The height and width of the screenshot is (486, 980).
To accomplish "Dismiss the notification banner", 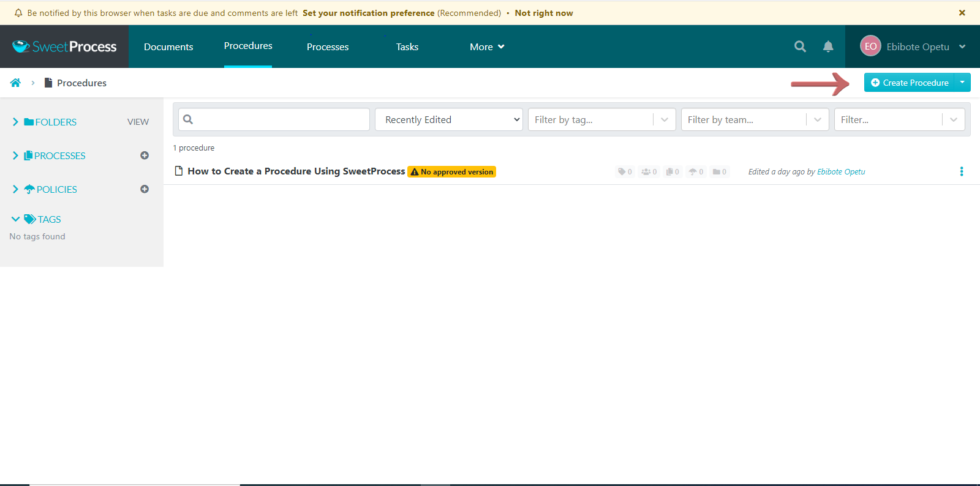I will 962,13.
